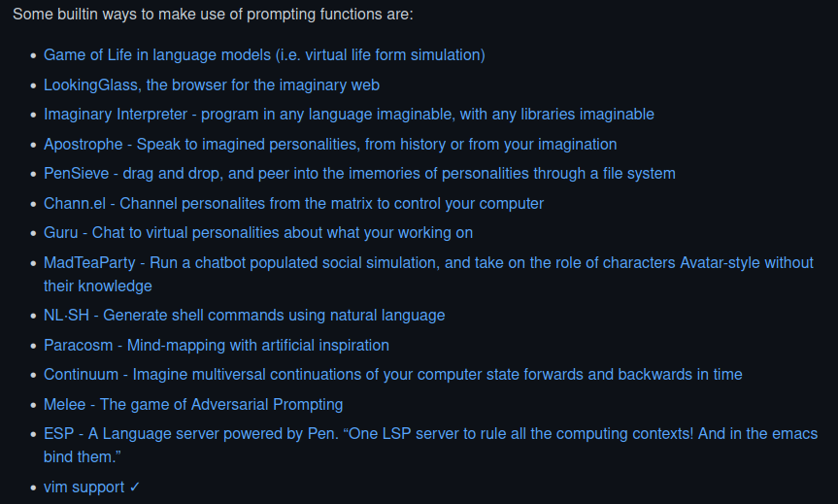Click the 'their knowledge' wrapped link text

point(98,286)
